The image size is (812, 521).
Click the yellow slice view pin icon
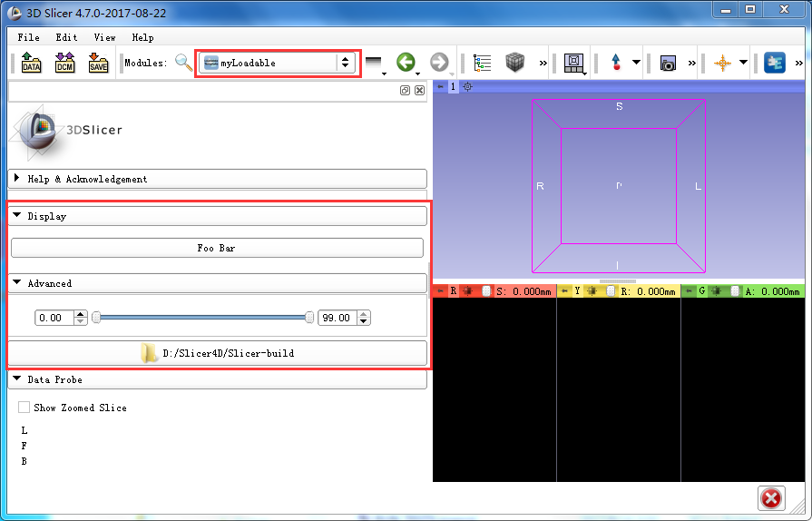(x=564, y=291)
